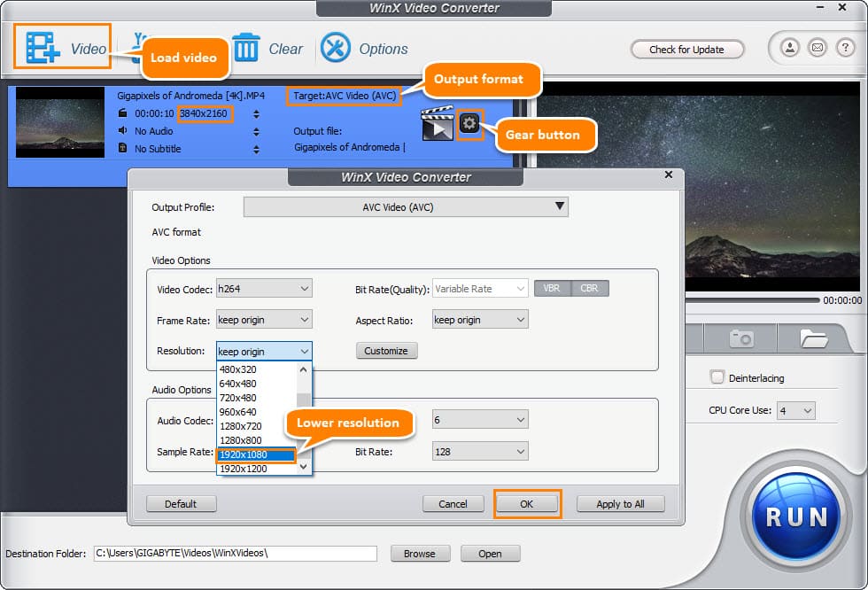The image size is (868, 590).
Task: Click Gigapixels of Andromeda [4K].MP4 filename
Action: click(191, 96)
